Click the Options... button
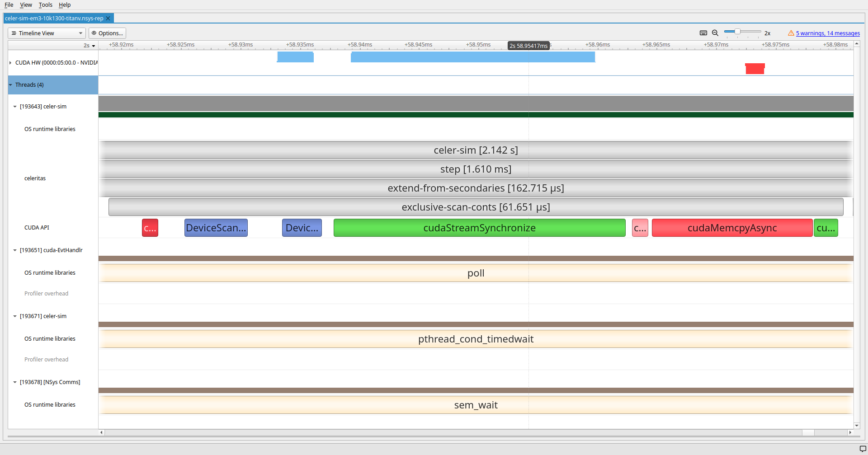 [107, 33]
